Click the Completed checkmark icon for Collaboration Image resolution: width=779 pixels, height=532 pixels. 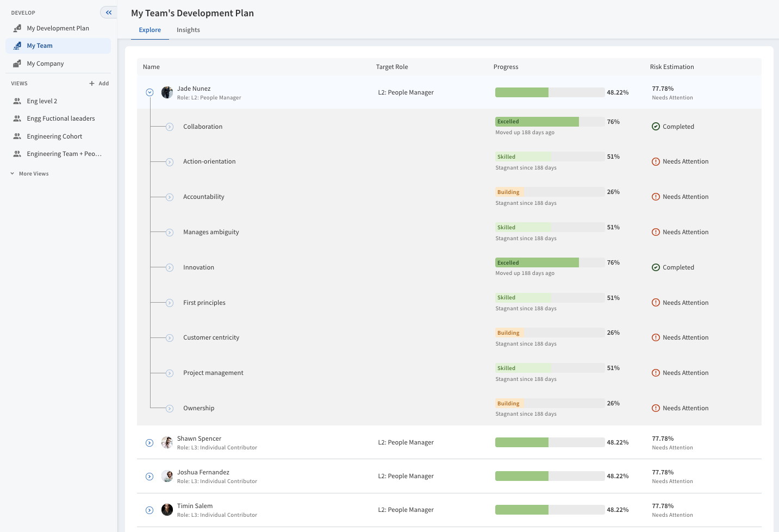656,127
